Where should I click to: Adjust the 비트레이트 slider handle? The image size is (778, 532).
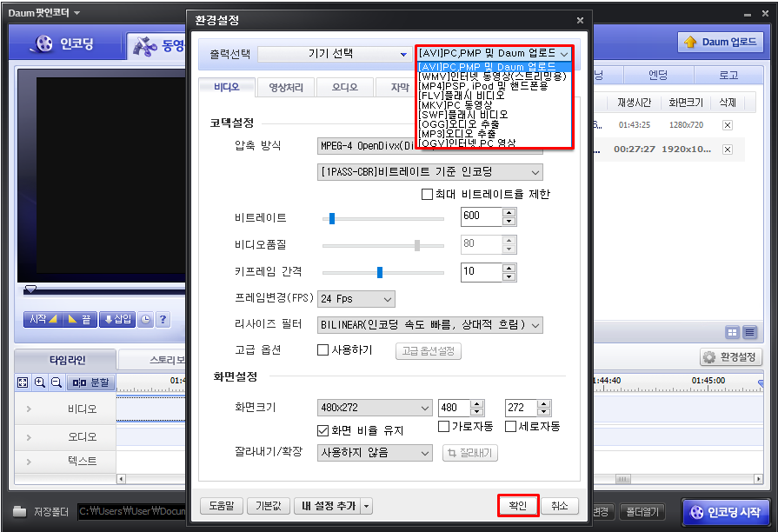(332, 218)
